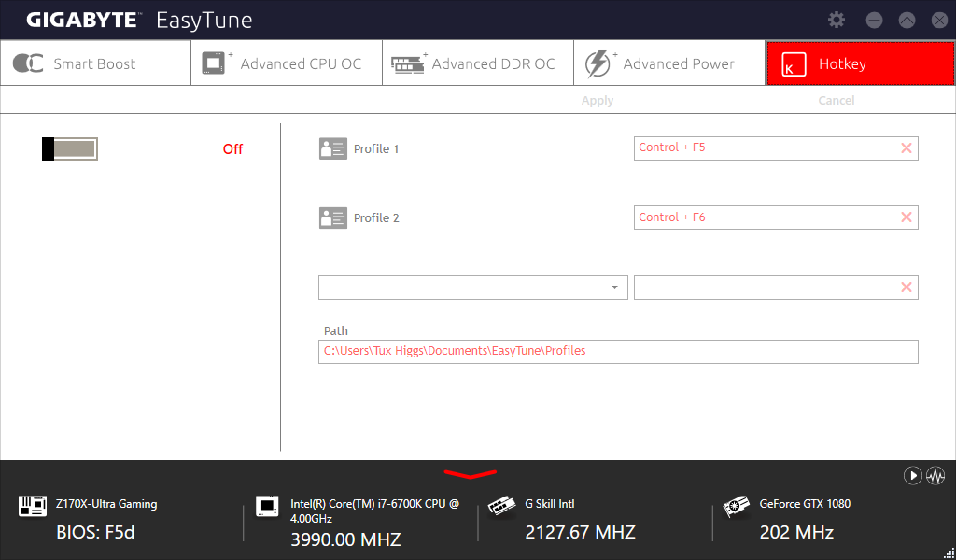The width and height of the screenshot is (956, 560).
Task: Minimize the EasyTune window
Action: point(874,21)
